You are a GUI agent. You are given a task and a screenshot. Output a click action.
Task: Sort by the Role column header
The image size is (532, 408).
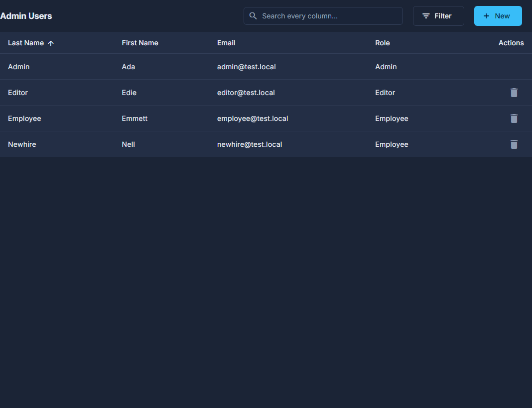[x=383, y=43]
